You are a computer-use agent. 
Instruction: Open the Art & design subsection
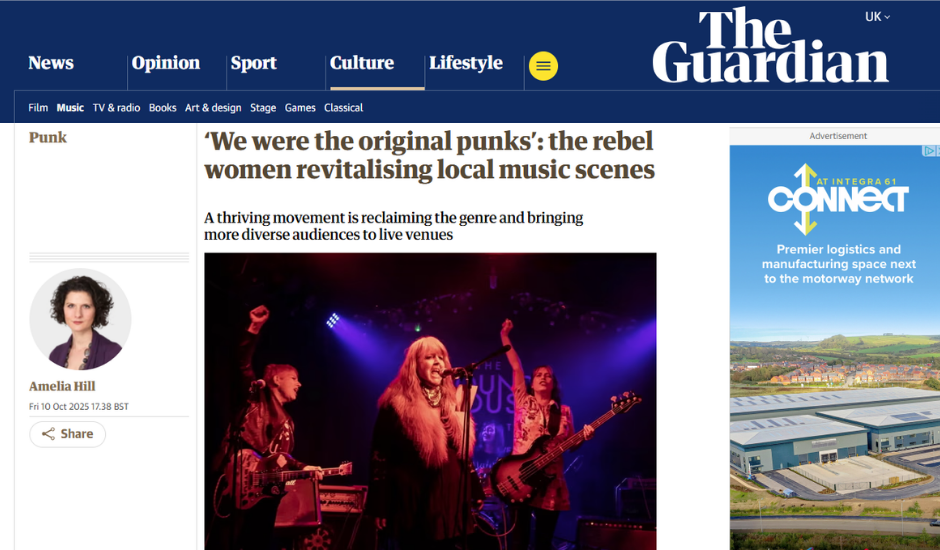click(213, 108)
